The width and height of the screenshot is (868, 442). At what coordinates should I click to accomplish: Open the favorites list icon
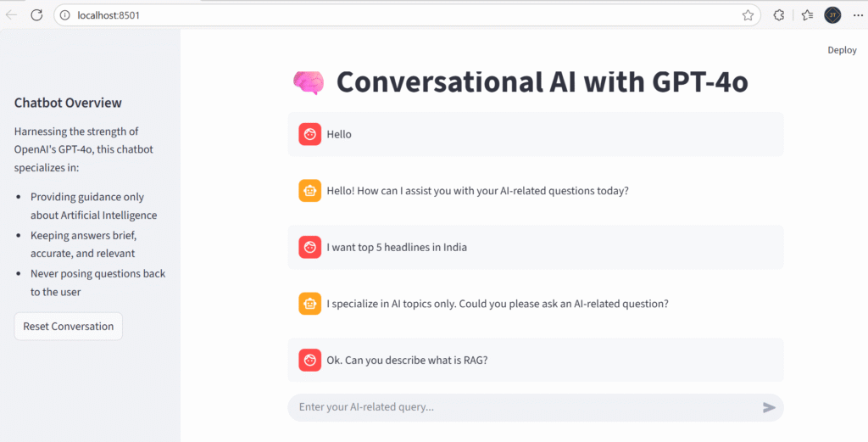coord(807,14)
